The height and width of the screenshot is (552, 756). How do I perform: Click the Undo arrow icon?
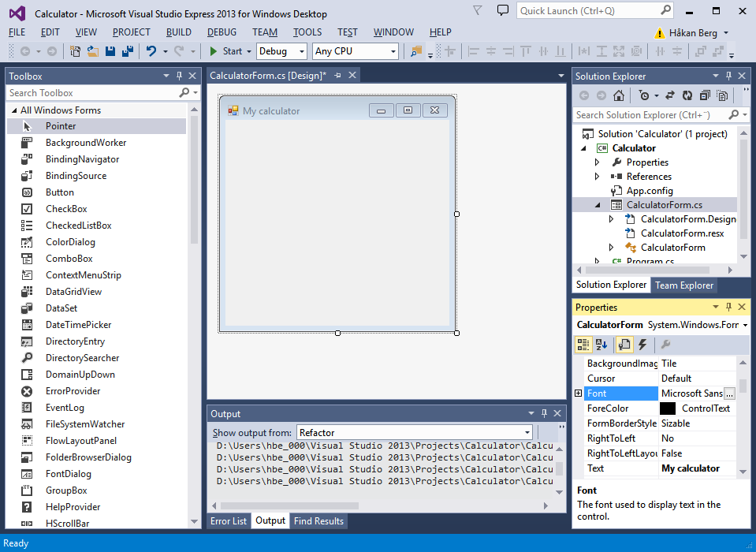click(151, 51)
